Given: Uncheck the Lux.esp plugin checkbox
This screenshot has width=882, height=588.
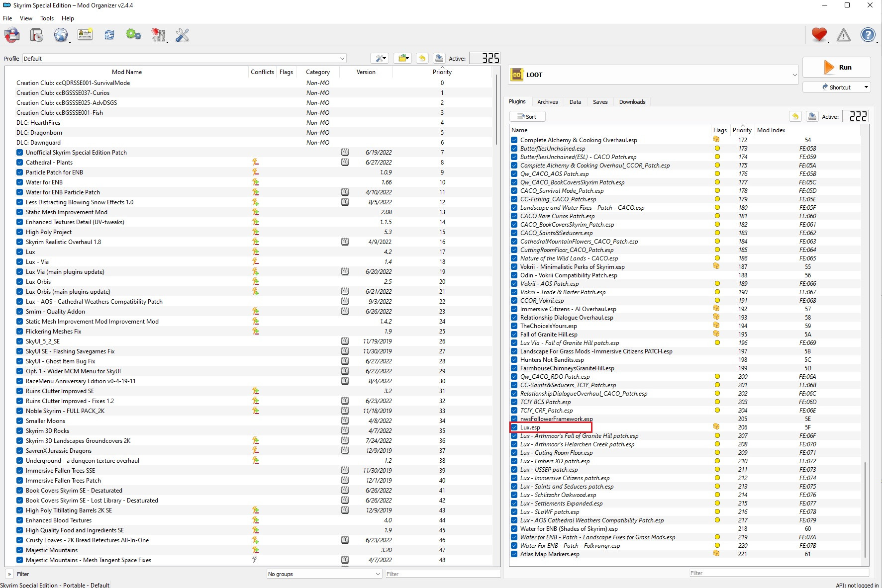Looking at the screenshot, I should (x=514, y=427).
